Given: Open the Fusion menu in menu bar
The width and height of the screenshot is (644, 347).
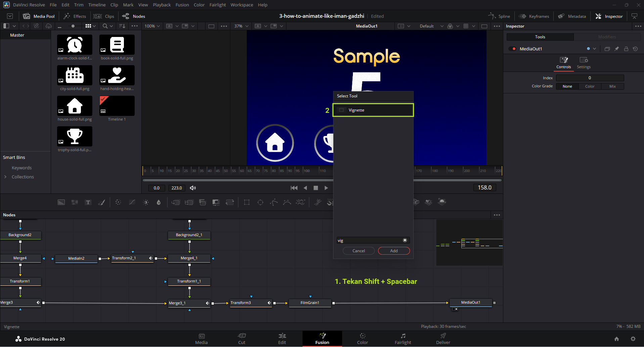Looking at the screenshot, I should (182, 5).
